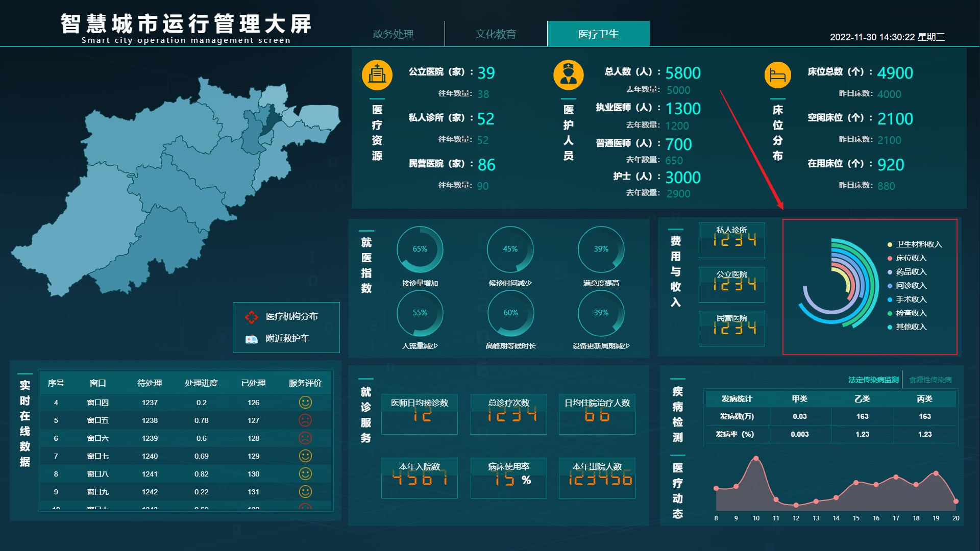Click the peak data point at 10
Image resolution: width=980 pixels, height=551 pixels.
pyautogui.click(x=756, y=458)
